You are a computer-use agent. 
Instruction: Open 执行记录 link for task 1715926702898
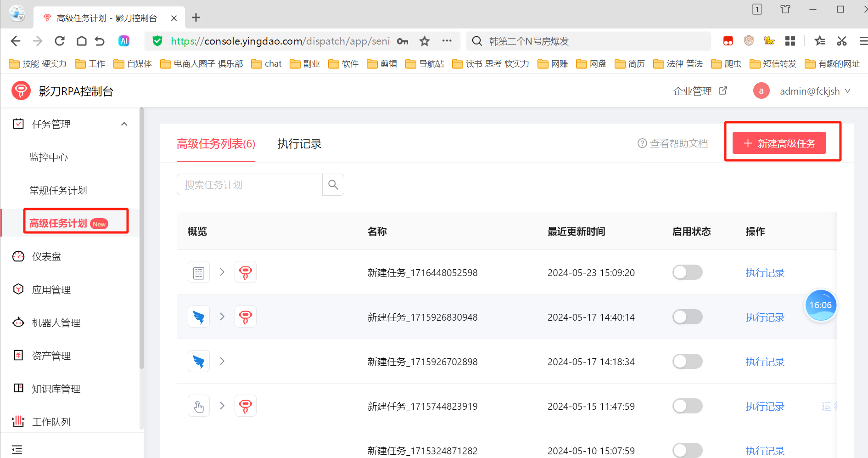[765, 362]
